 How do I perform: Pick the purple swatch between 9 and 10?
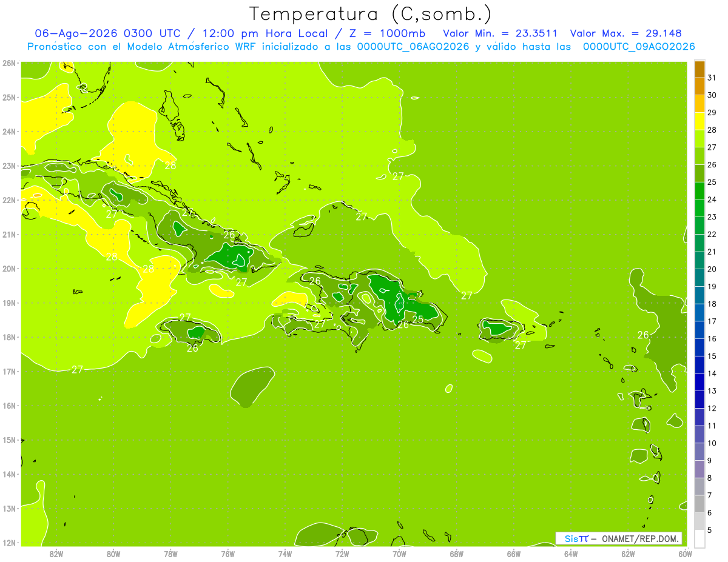pos(699,452)
